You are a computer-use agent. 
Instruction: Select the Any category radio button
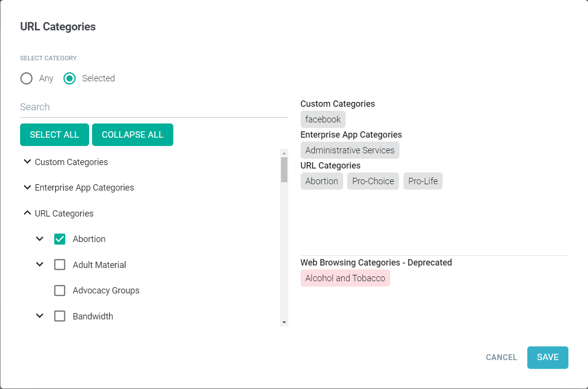pyautogui.click(x=26, y=78)
